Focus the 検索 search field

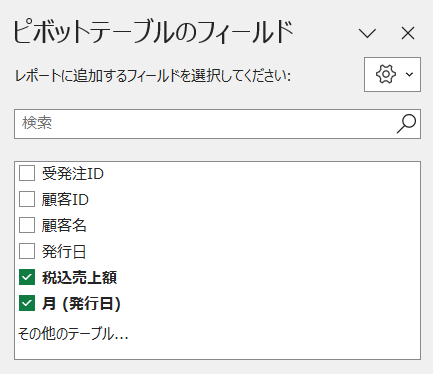coord(217,124)
